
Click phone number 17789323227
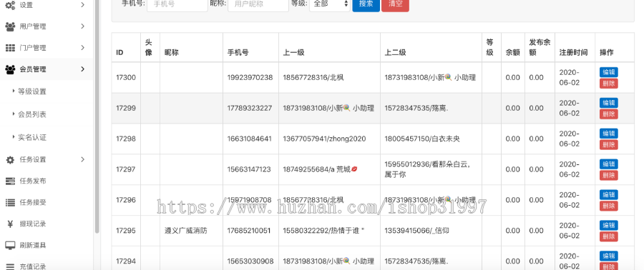point(250,108)
